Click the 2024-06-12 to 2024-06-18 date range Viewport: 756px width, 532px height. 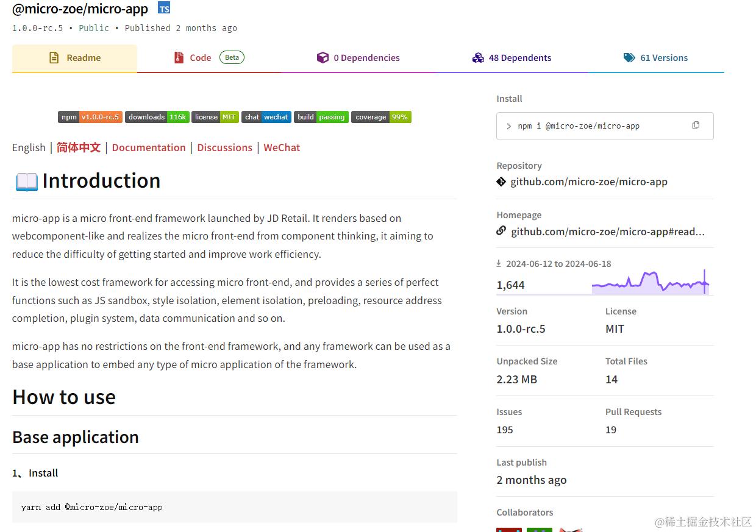(x=558, y=264)
